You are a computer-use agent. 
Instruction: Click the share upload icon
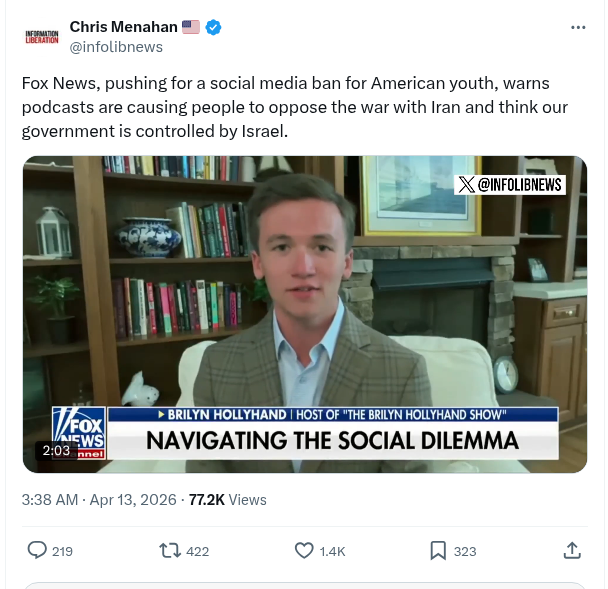(572, 550)
